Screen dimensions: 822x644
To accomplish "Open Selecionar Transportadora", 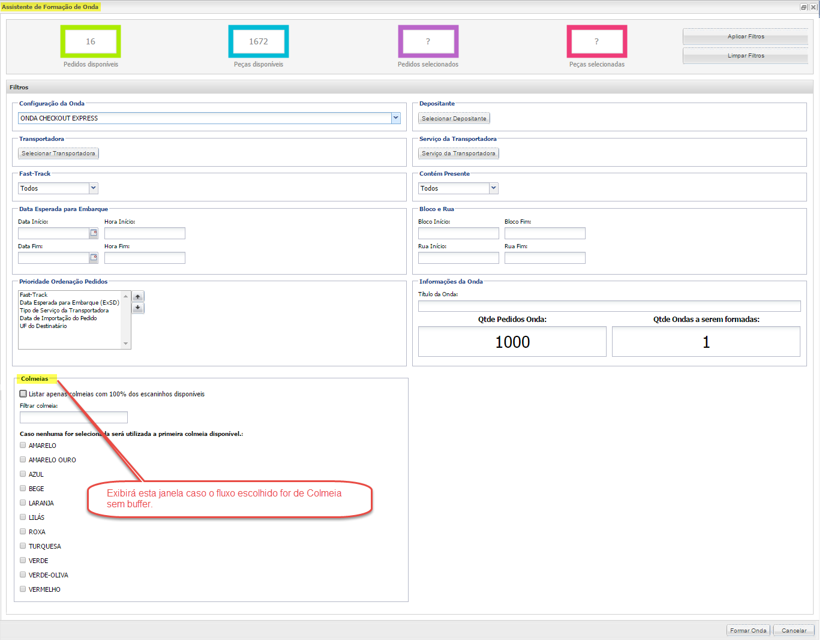I will pyautogui.click(x=58, y=154).
